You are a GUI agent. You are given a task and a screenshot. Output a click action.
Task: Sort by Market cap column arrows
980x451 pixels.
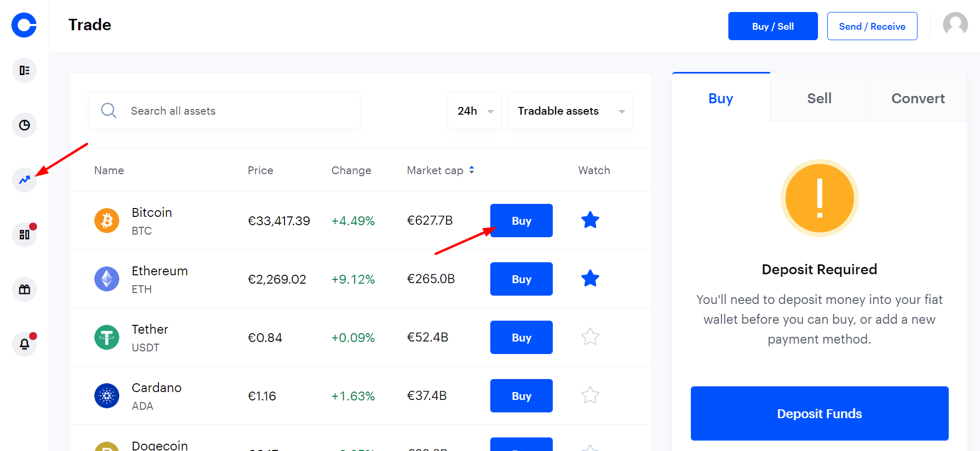click(472, 170)
